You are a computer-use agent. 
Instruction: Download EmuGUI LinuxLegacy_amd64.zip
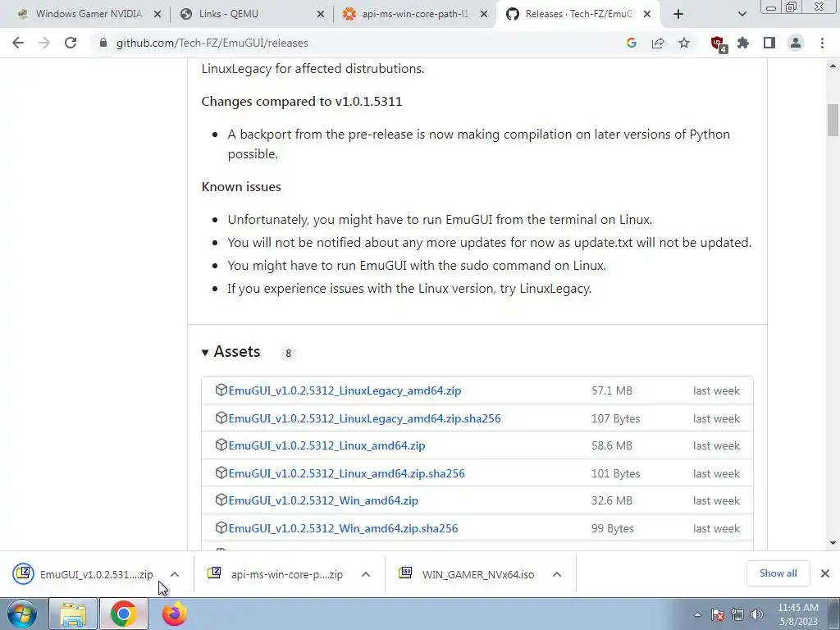coord(345,390)
